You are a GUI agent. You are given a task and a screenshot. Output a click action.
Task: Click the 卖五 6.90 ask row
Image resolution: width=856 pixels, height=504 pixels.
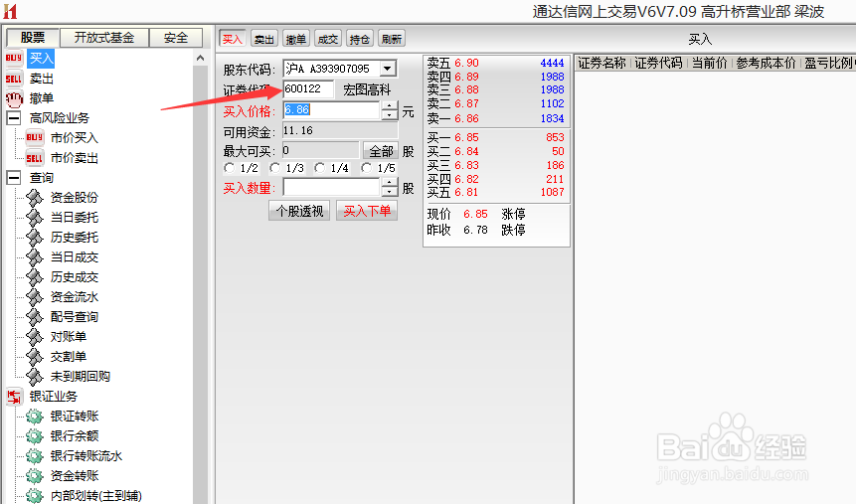pyautogui.click(x=496, y=63)
